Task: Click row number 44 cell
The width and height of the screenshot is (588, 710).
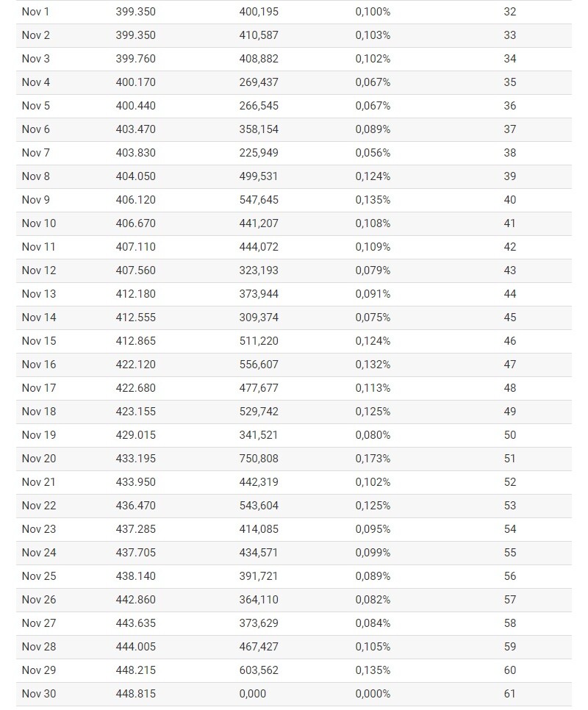Action: [x=509, y=294]
